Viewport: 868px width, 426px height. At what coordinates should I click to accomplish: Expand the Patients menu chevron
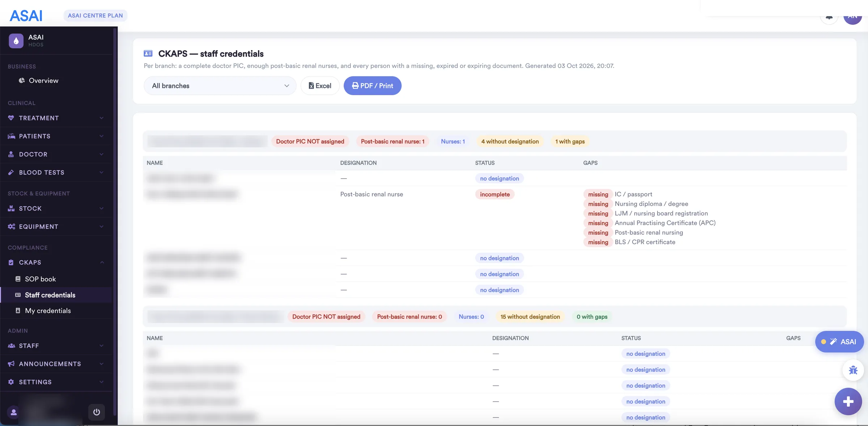102,136
